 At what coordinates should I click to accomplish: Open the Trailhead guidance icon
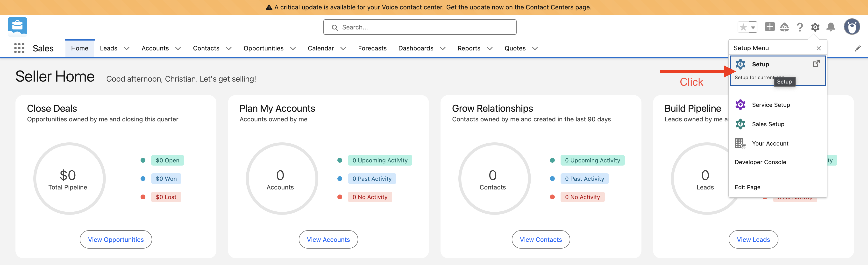click(784, 27)
